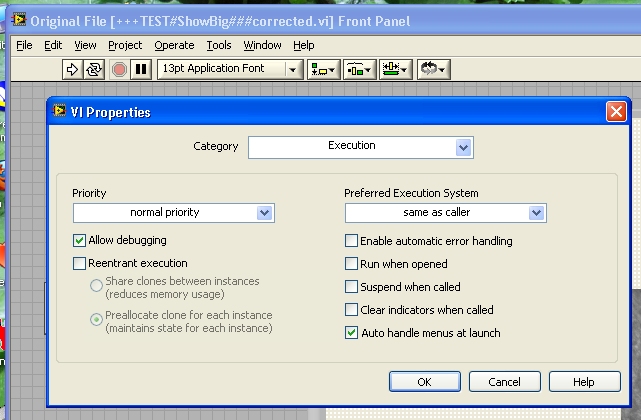Click the OK button
This screenshot has width=641, height=420.
[425, 382]
